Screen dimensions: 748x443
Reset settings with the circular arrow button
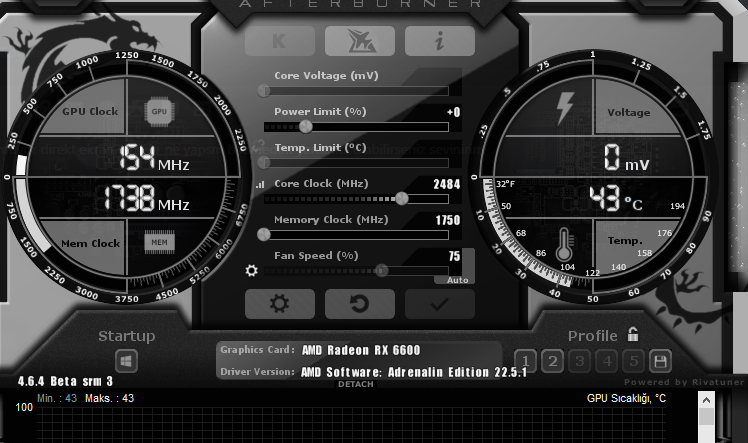pos(360,304)
